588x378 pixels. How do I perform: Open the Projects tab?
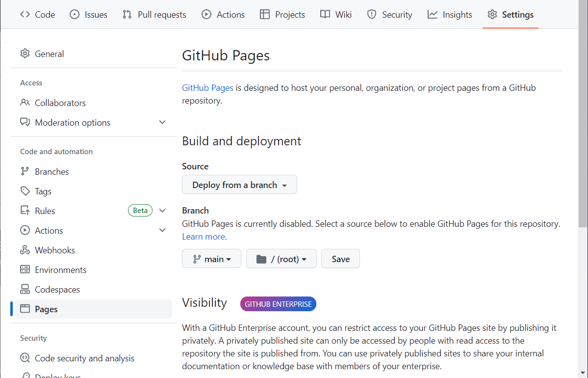click(282, 15)
